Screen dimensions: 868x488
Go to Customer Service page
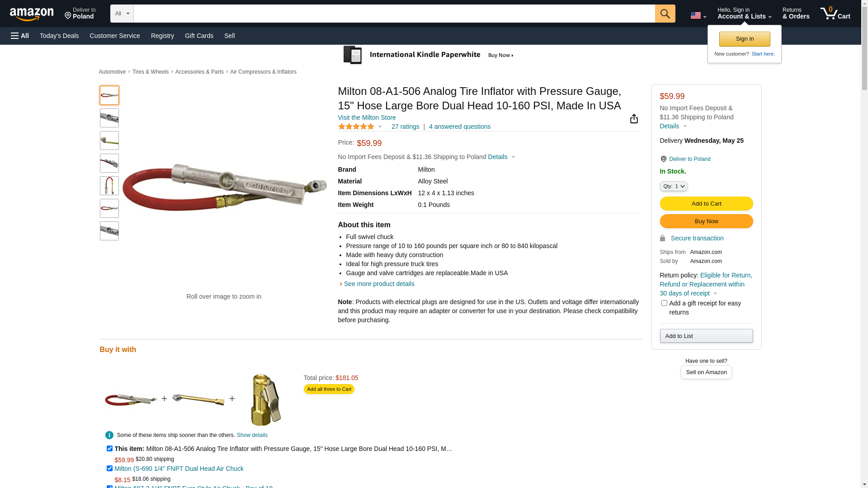click(x=115, y=36)
